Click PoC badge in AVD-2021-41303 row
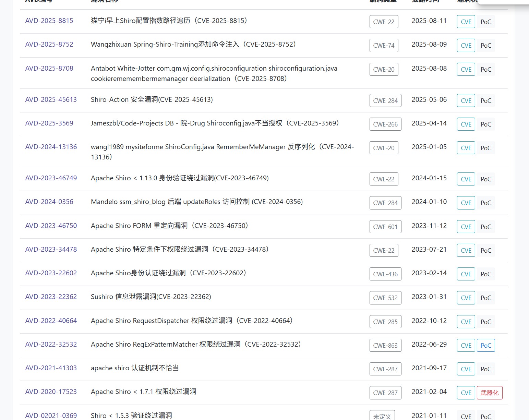The image size is (529, 420). tap(486, 369)
